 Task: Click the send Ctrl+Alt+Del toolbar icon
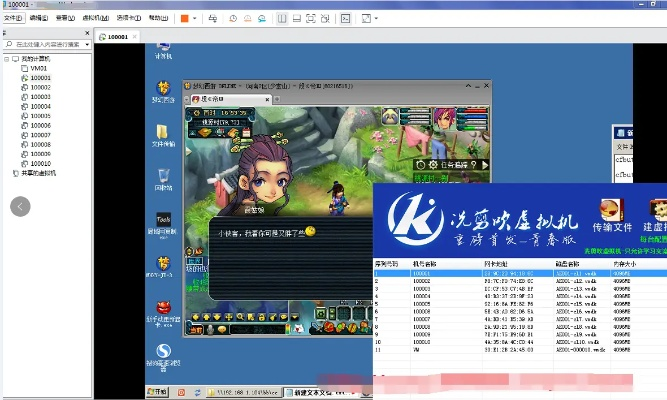(x=213, y=19)
